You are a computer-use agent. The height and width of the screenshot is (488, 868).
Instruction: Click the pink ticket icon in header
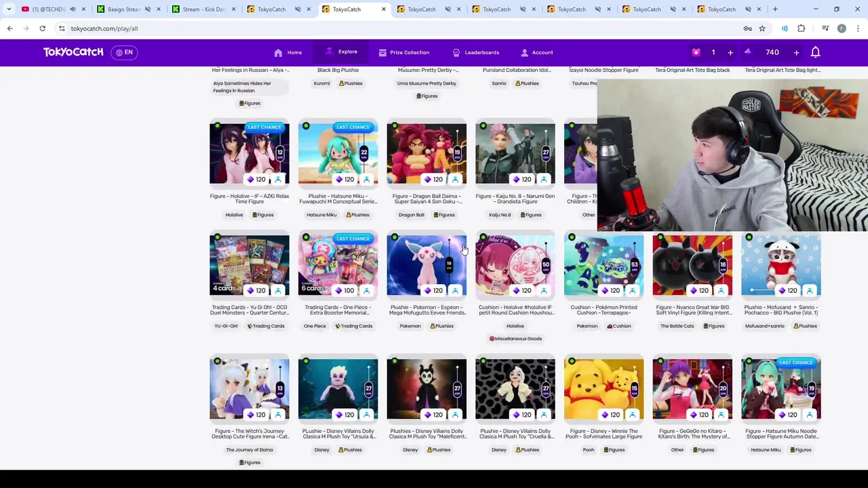click(x=696, y=52)
